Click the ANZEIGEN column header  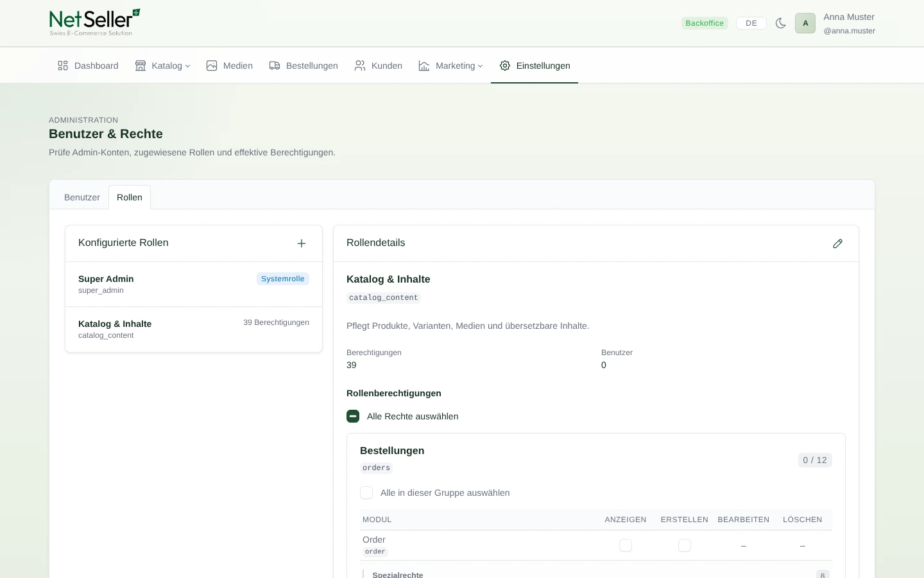pos(626,520)
